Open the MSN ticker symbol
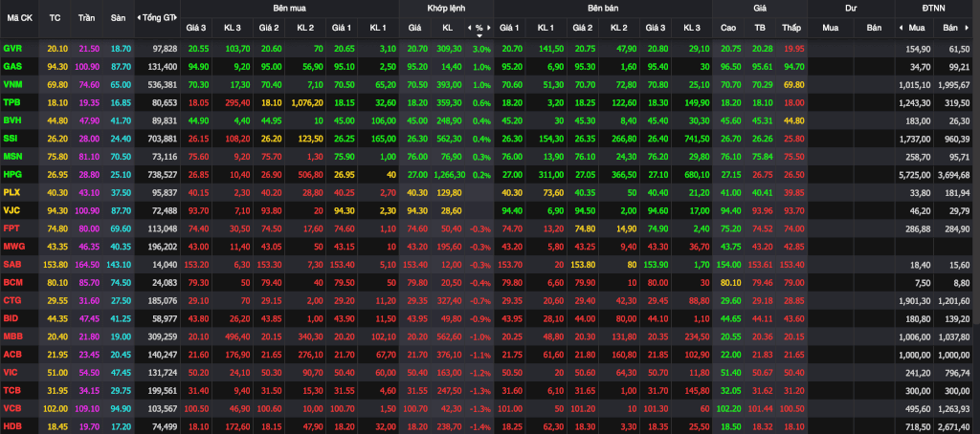 pos(12,156)
